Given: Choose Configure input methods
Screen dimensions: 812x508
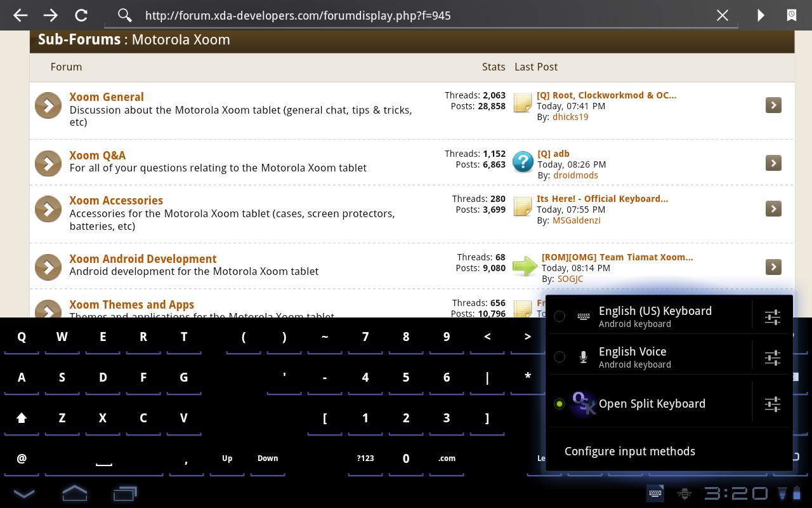Looking at the screenshot, I should point(629,451).
